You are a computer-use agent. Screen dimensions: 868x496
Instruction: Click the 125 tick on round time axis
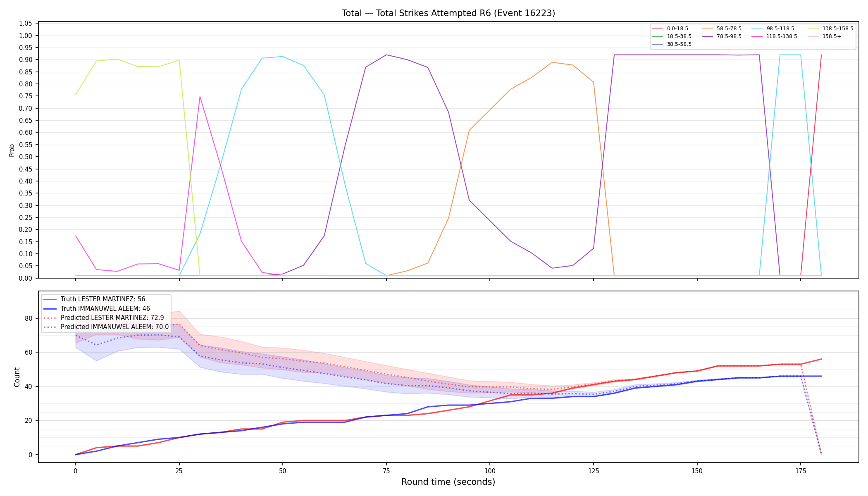coord(594,470)
